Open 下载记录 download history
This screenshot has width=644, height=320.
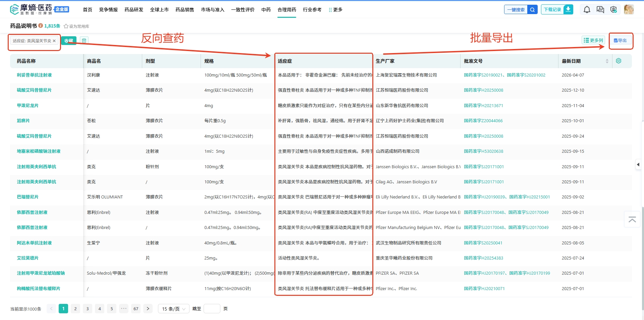click(552, 9)
